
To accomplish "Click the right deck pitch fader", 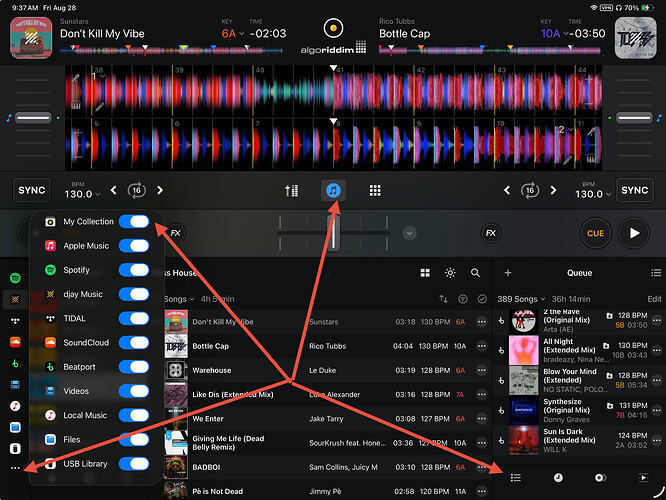I will (634, 118).
